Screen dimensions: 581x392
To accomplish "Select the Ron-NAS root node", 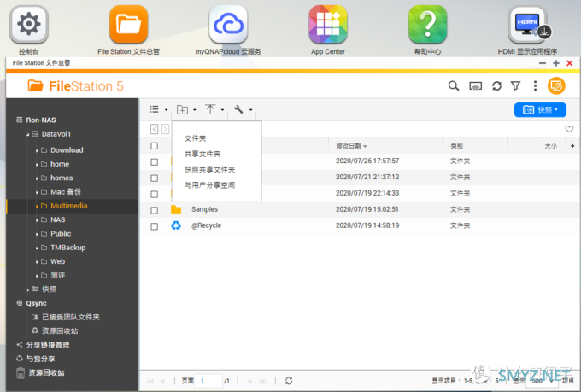I will (41, 120).
